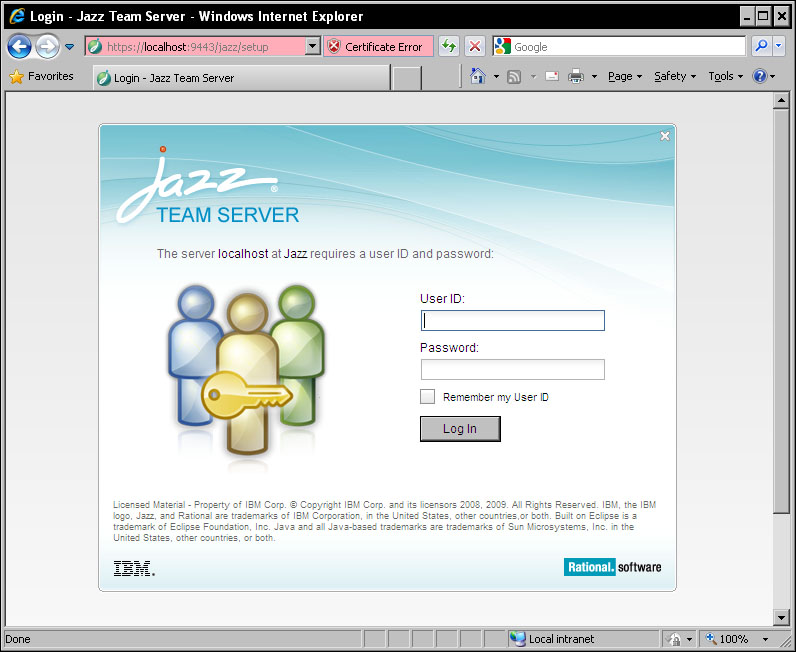
Task: Click the 100% zoom level button
Action: pyautogui.click(x=727, y=639)
